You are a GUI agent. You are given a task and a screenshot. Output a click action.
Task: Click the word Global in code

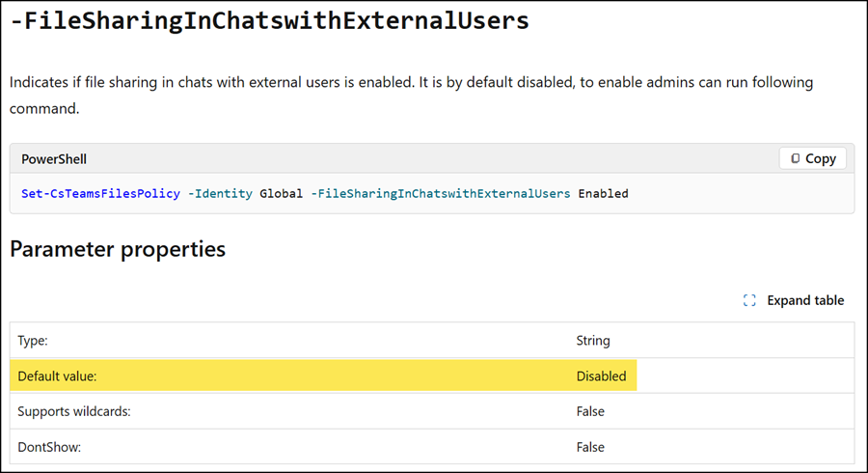coord(282,193)
